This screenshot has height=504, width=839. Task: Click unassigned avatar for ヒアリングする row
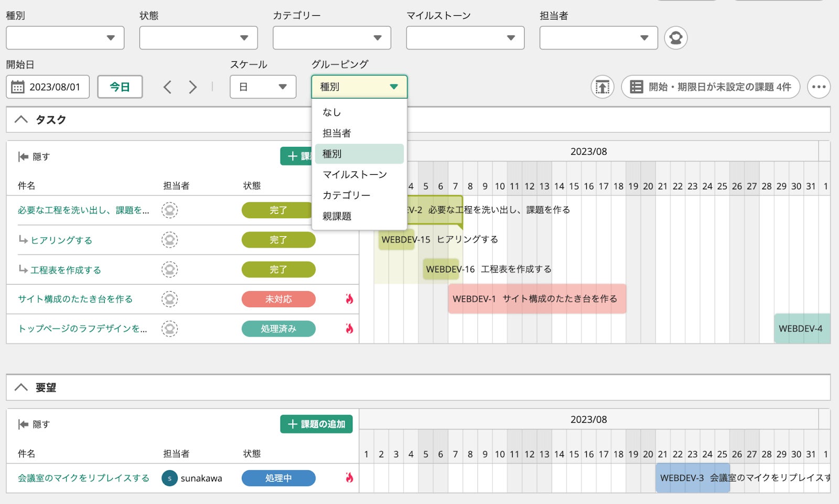coord(169,240)
